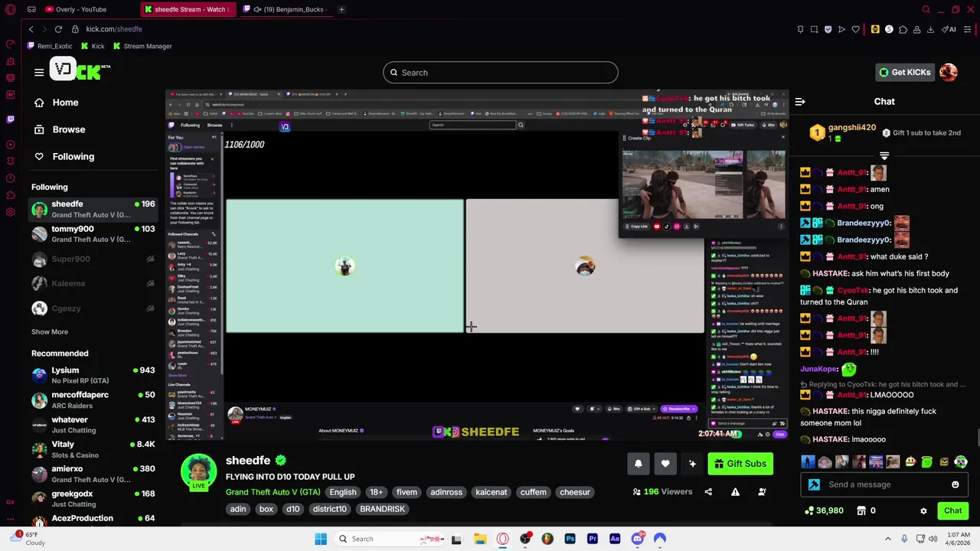Select tommy900 in the Following list
This screenshot has height=551, width=980.
93,233
